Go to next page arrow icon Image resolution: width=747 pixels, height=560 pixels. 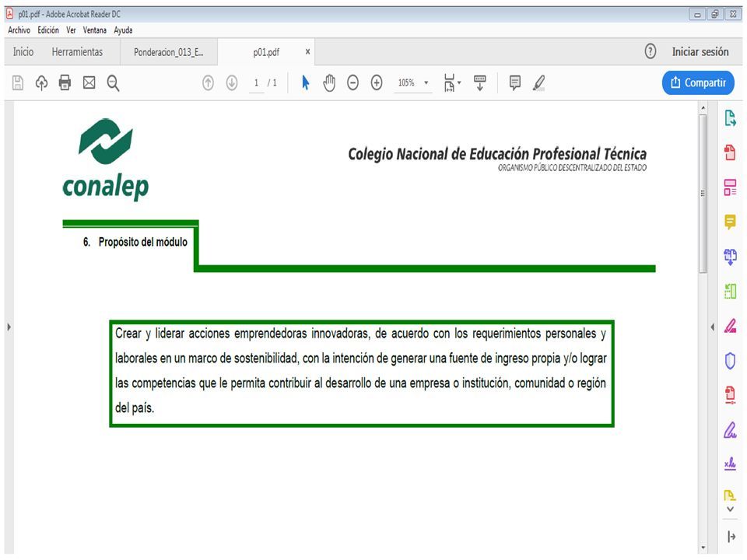tap(232, 83)
